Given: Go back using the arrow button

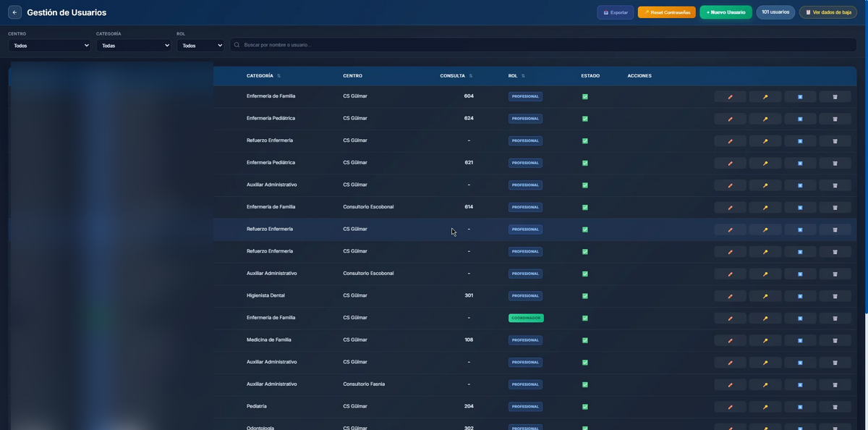Looking at the screenshot, I should coord(14,12).
